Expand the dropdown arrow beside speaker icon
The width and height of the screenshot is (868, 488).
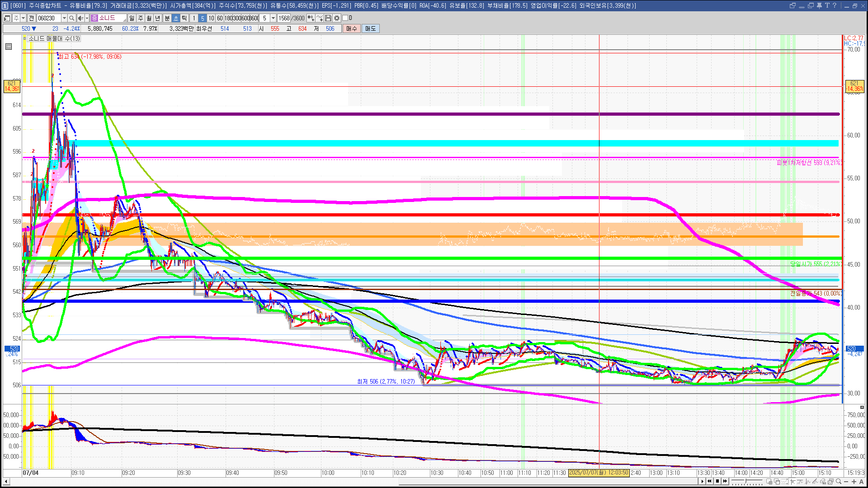pos(87,18)
